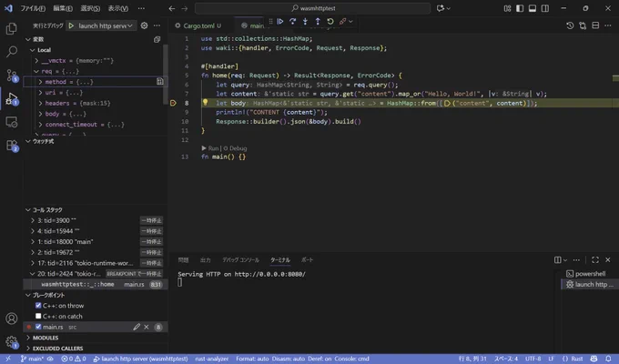Go forward with the navigation arrow

tap(185, 8)
